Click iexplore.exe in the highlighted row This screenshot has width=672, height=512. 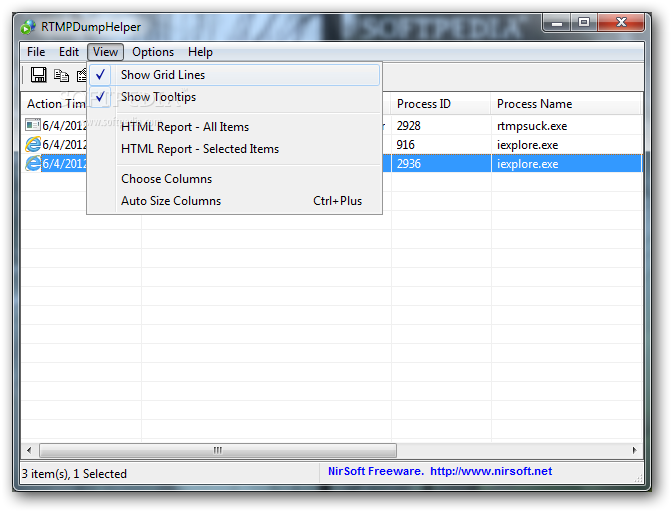(x=528, y=164)
